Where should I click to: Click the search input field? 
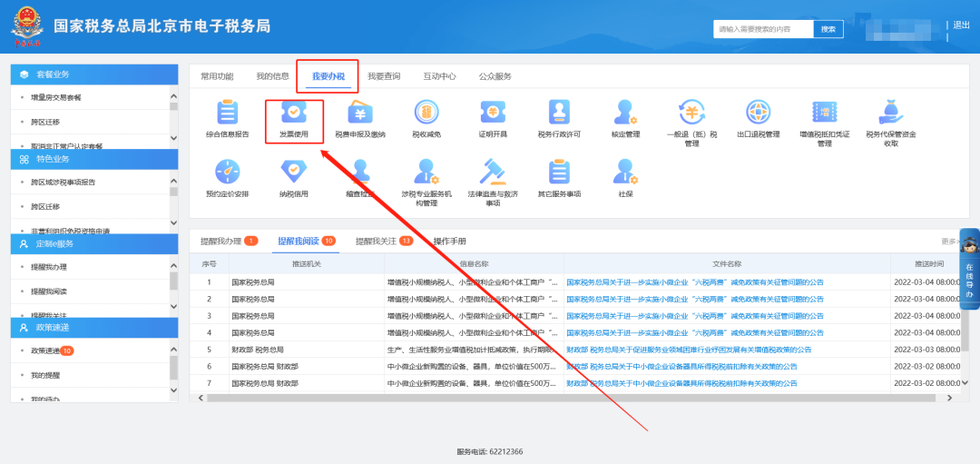tap(762, 29)
